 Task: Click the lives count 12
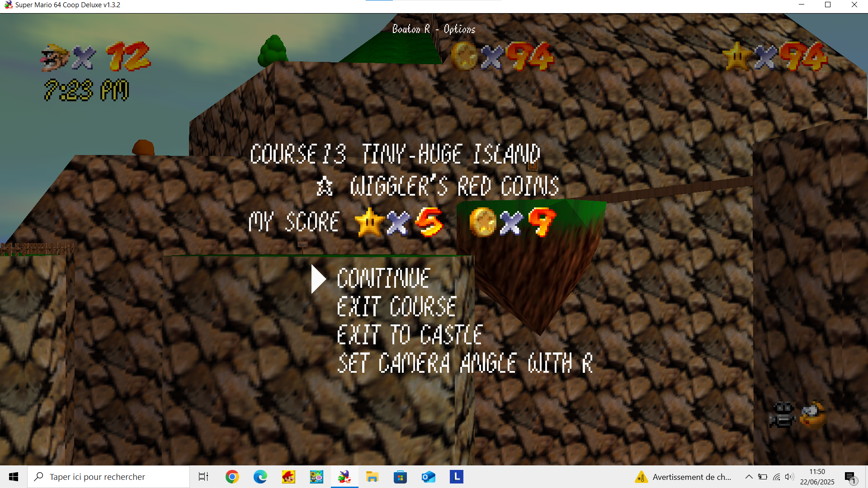click(128, 57)
